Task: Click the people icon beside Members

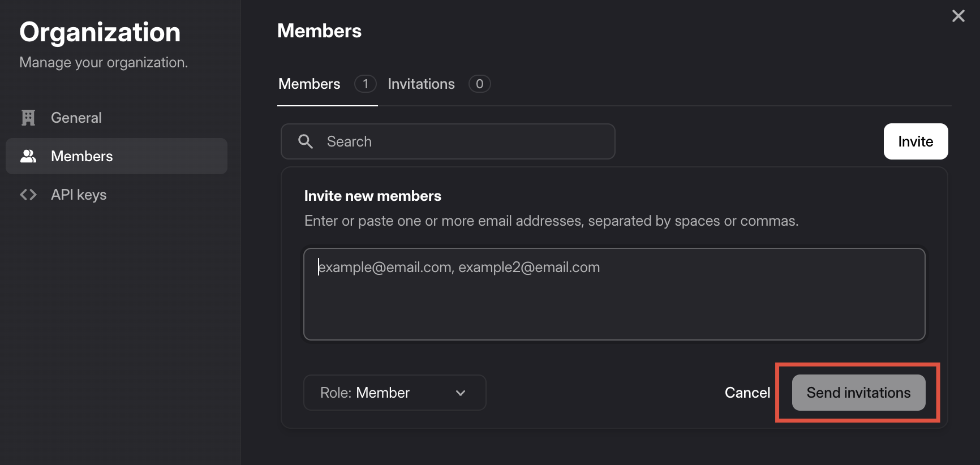Action: tap(28, 156)
